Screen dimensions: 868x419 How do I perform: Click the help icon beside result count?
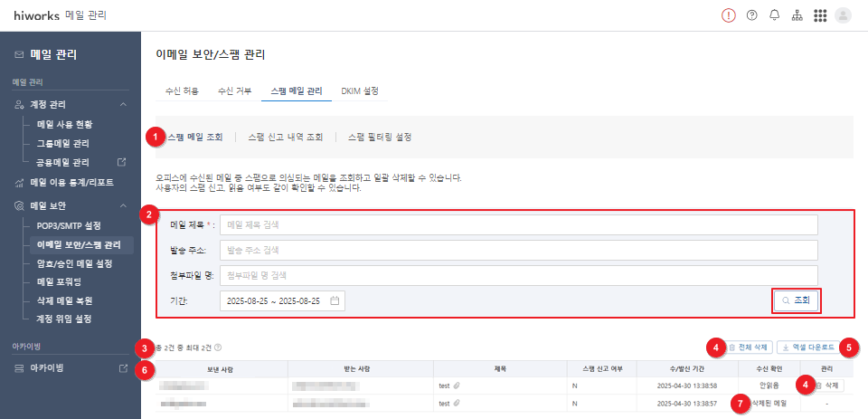click(218, 348)
